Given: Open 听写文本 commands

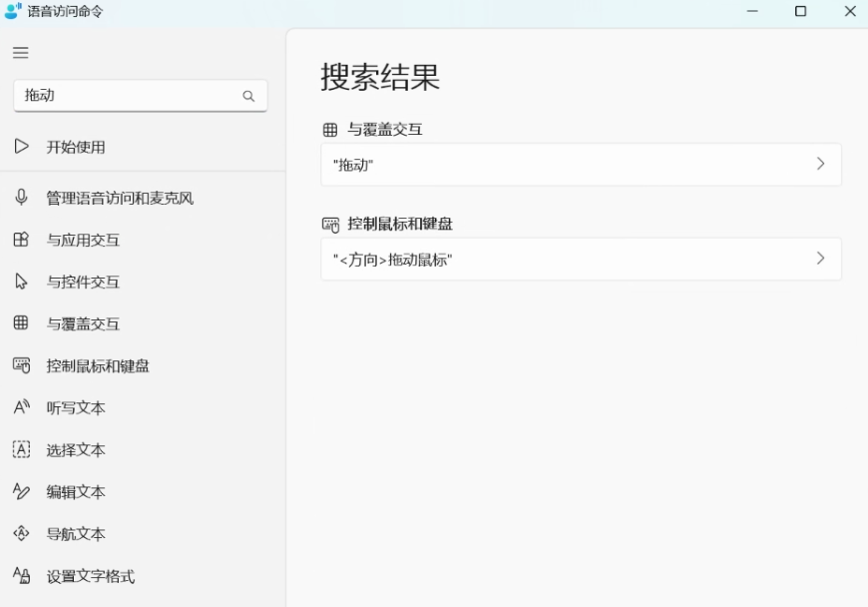Looking at the screenshot, I should (143, 407).
